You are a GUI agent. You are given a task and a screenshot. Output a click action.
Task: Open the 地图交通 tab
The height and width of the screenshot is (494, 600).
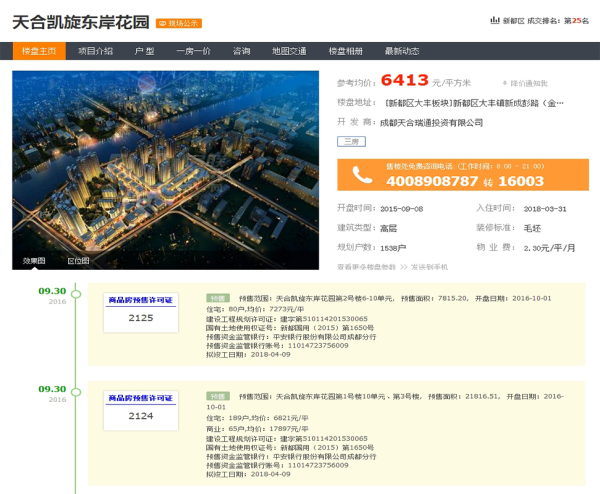[288, 51]
